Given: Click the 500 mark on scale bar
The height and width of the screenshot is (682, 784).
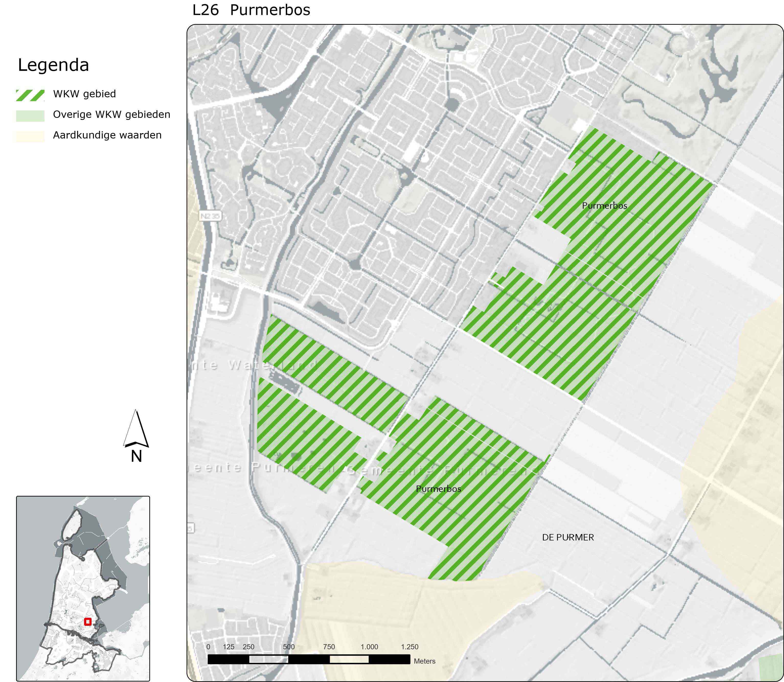Looking at the screenshot, I should (x=289, y=646).
